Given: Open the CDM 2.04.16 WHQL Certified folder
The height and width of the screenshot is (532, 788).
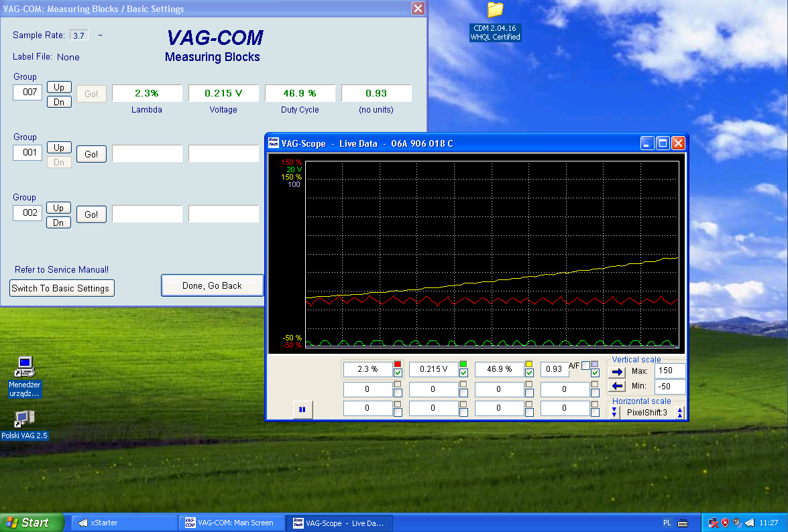Looking at the screenshot, I should (495, 21).
